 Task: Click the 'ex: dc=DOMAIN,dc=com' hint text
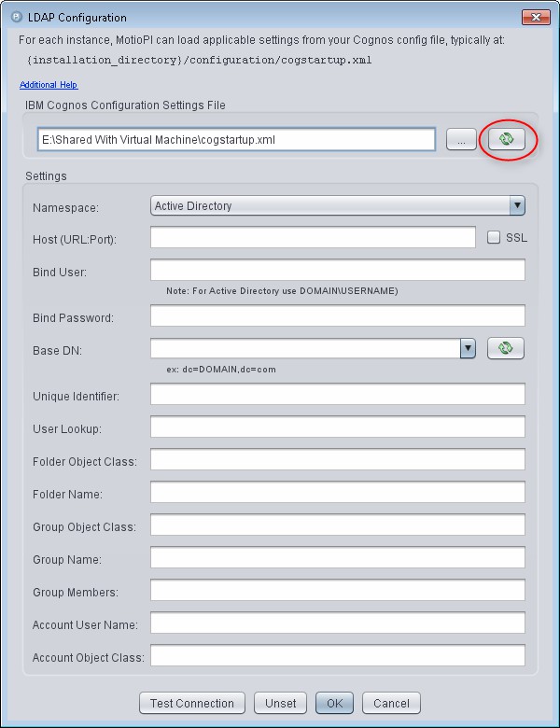coord(221,370)
